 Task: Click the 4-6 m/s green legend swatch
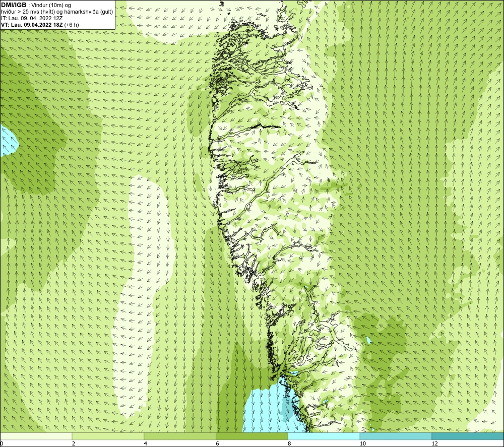point(180,436)
